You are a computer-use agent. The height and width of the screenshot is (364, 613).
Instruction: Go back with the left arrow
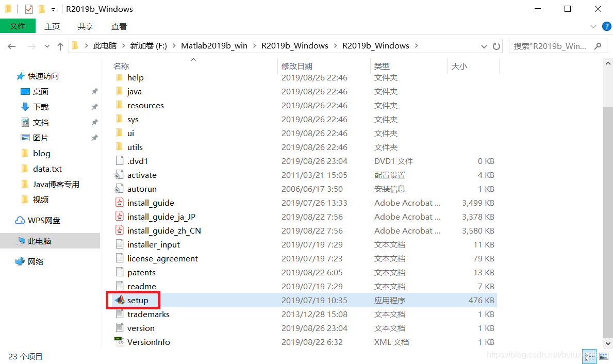12,46
